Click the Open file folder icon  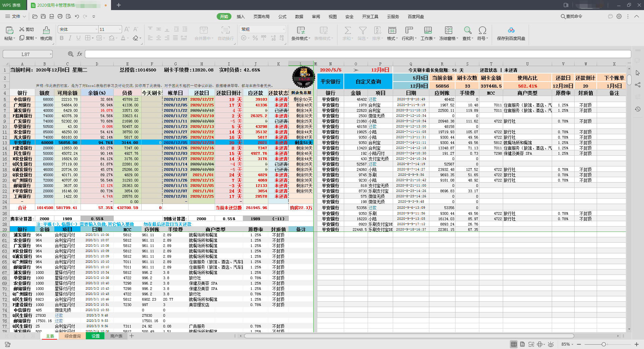tap(35, 16)
